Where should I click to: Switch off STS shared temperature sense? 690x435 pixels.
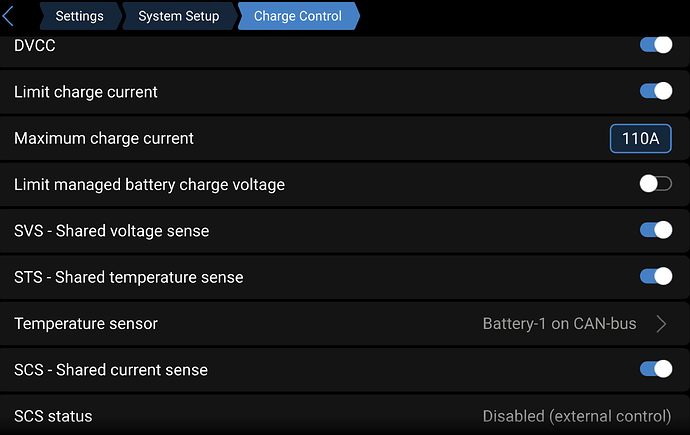pyautogui.click(x=656, y=277)
